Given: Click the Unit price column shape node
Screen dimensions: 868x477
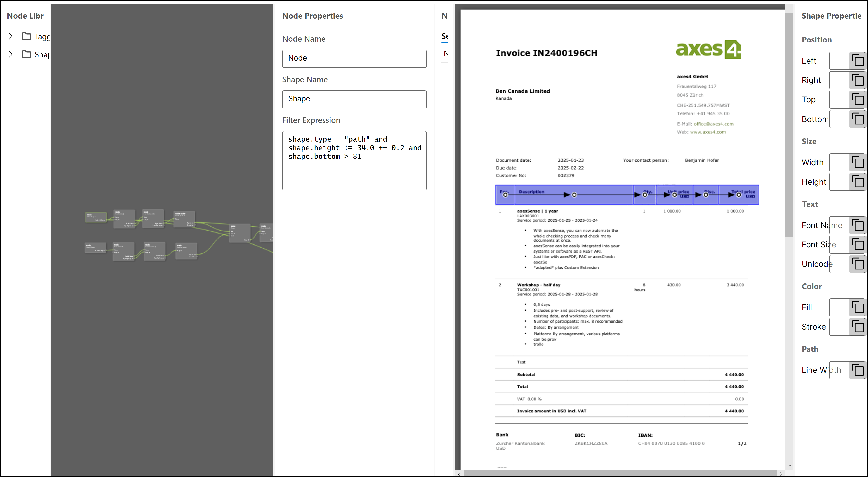Looking at the screenshot, I should click(674, 194).
